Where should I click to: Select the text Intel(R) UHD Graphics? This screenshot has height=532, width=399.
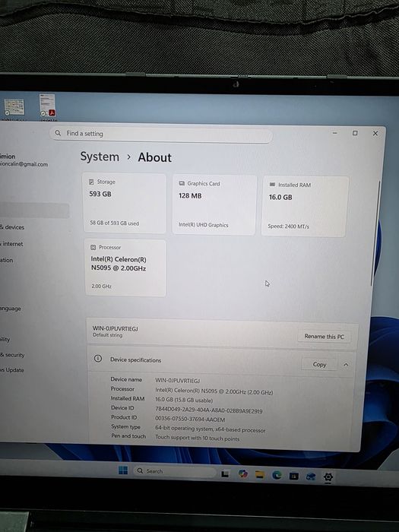click(x=203, y=225)
